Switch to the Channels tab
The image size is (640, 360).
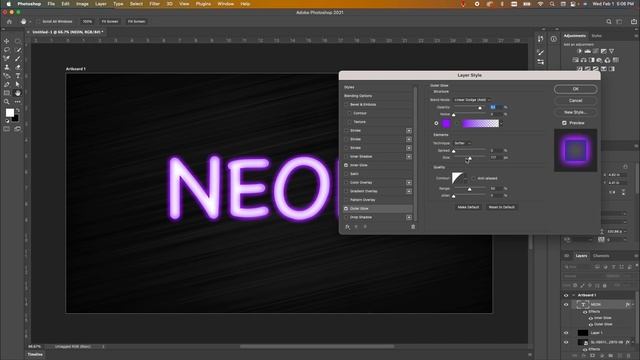pyautogui.click(x=601, y=256)
